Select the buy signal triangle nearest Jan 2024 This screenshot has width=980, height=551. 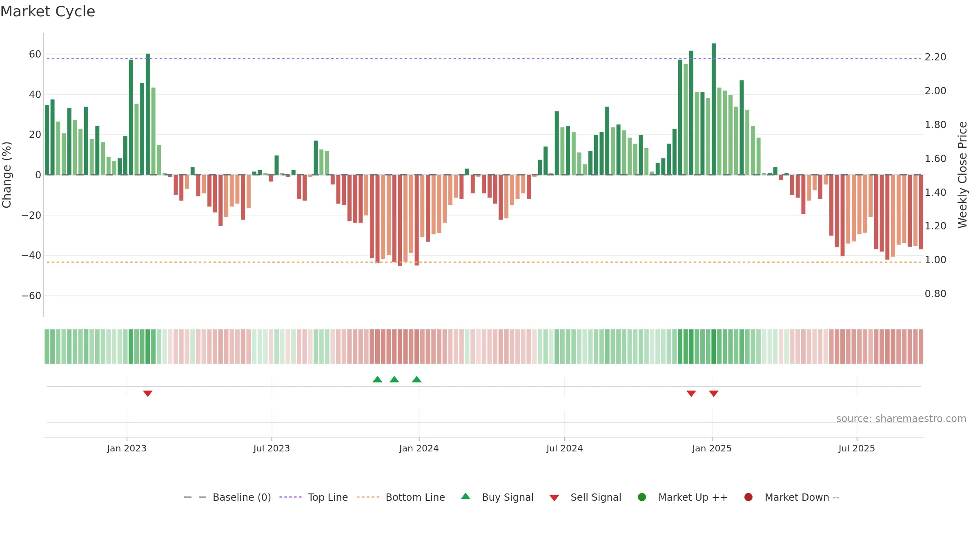coord(416,380)
